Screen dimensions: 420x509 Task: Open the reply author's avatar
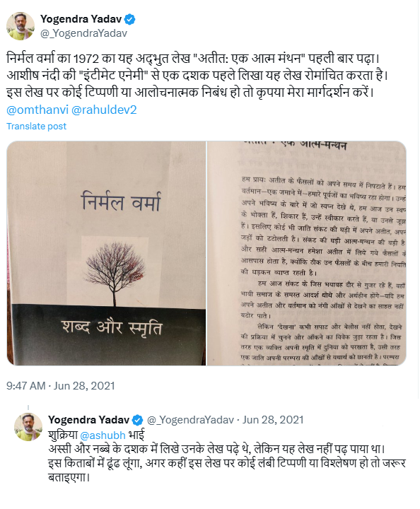pyautogui.click(x=28, y=427)
